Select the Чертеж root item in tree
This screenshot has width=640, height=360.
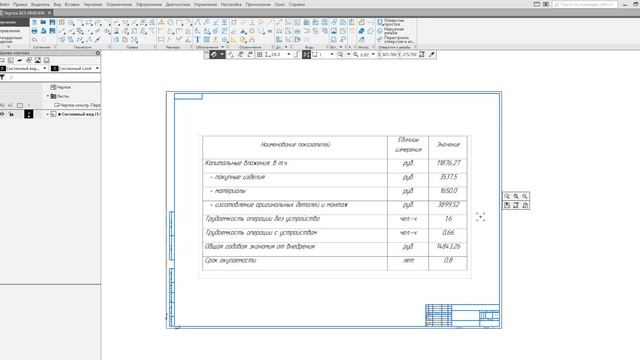[x=61, y=87]
